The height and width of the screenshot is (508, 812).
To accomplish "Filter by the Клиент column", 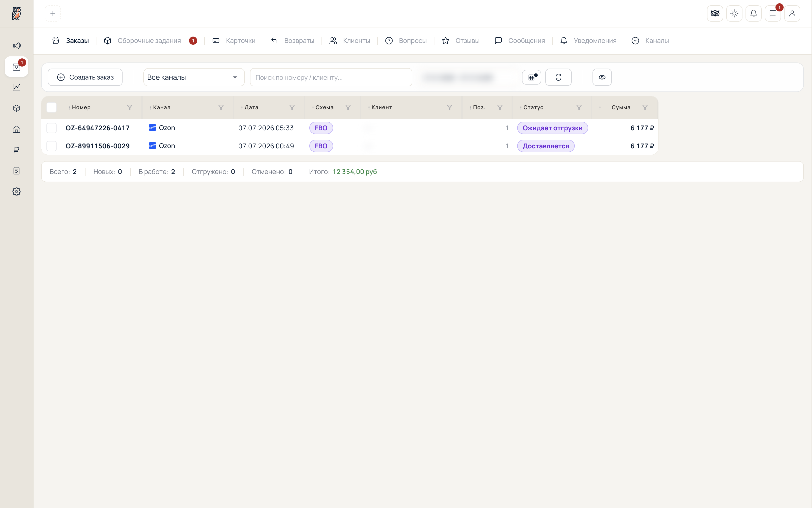I will click(x=449, y=107).
